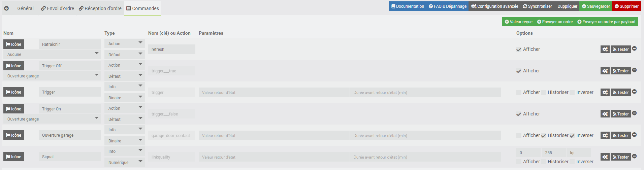Image resolution: width=644 pixels, height=170 pixels.
Task: Open gear settings for Rafraîchir command
Action: pyautogui.click(x=605, y=49)
